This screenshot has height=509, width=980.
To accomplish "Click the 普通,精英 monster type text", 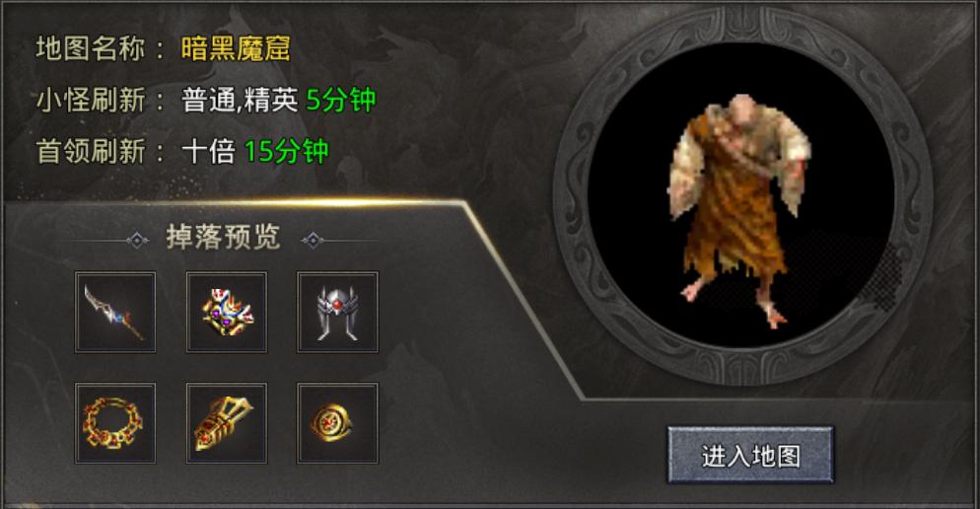I will pyautogui.click(x=240, y=100).
